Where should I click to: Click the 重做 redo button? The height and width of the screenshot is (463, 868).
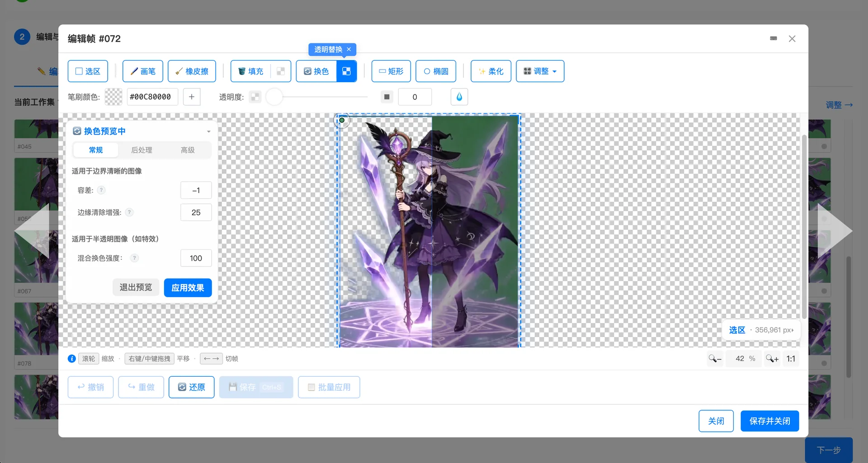(141, 387)
